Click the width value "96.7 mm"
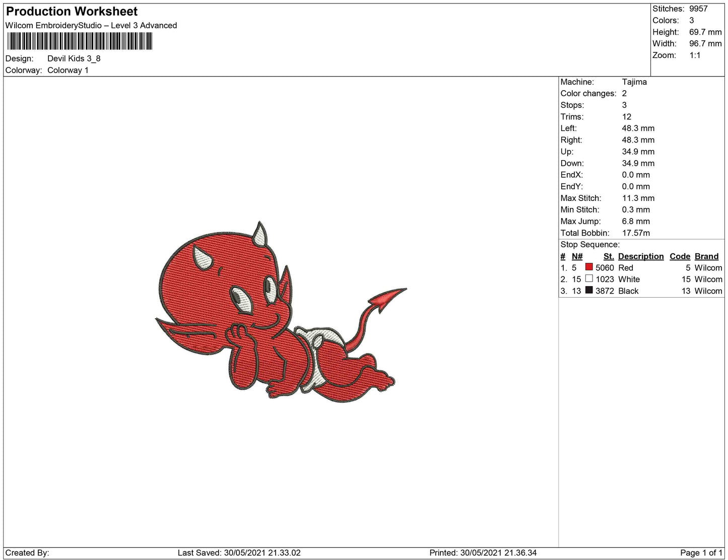Viewport: 728px width, 560px height. pyautogui.click(x=705, y=43)
